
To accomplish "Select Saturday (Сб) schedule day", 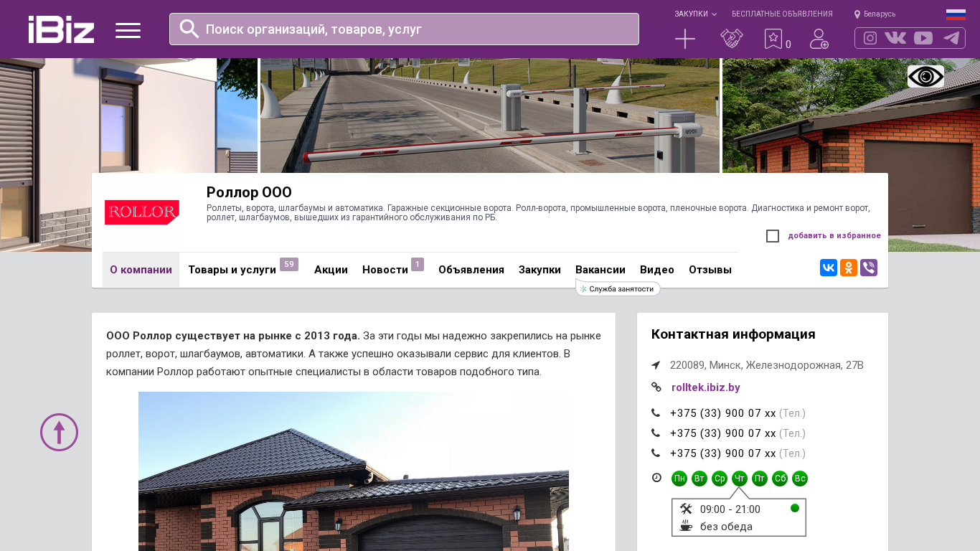I will 780,479.
